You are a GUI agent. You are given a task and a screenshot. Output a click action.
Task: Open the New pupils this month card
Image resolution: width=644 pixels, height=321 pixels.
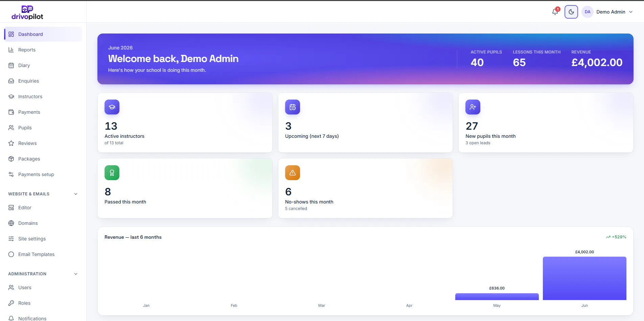point(546,123)
